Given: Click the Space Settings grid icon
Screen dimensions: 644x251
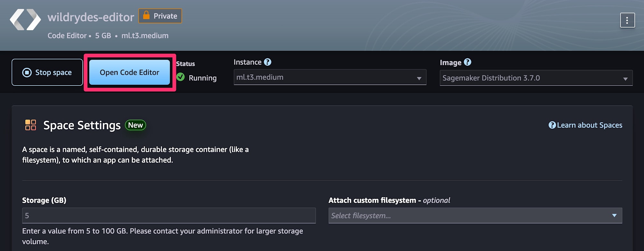Looking at the screenshot, I should [x=31, y=125].
